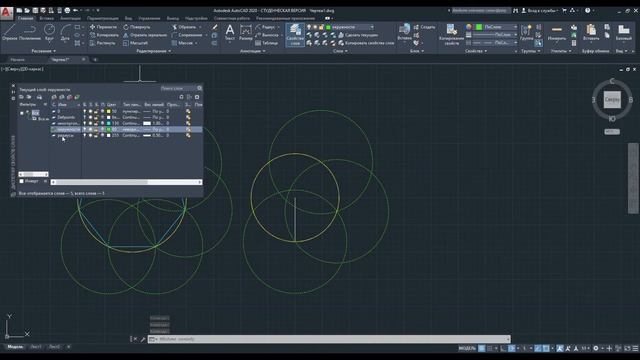640x360 pixels.
Task: Click the layer search magnifier icon
Action: point(199,88)
